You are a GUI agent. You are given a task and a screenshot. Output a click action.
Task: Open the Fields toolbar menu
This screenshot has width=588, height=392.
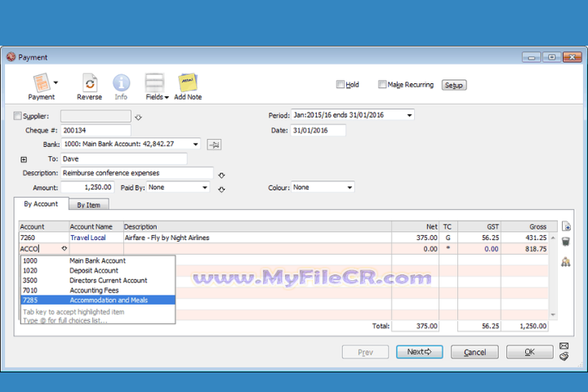pyautogui.click(x=157, y=87)
